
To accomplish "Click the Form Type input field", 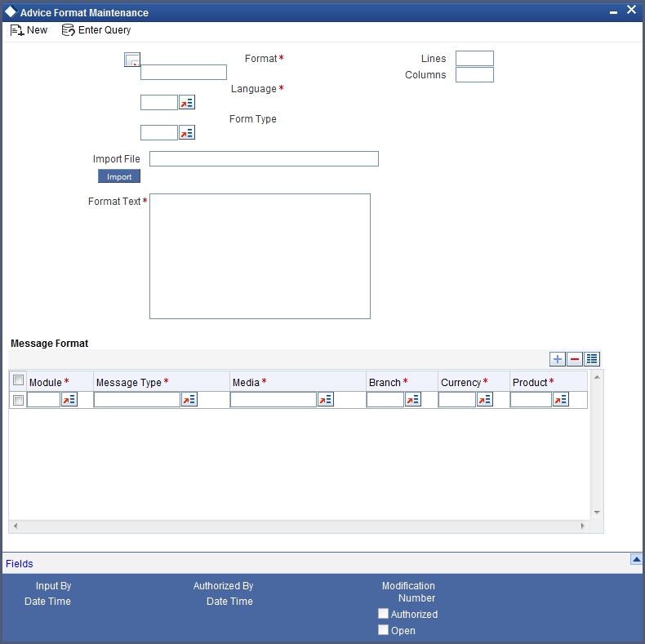I will pos(159,133).
